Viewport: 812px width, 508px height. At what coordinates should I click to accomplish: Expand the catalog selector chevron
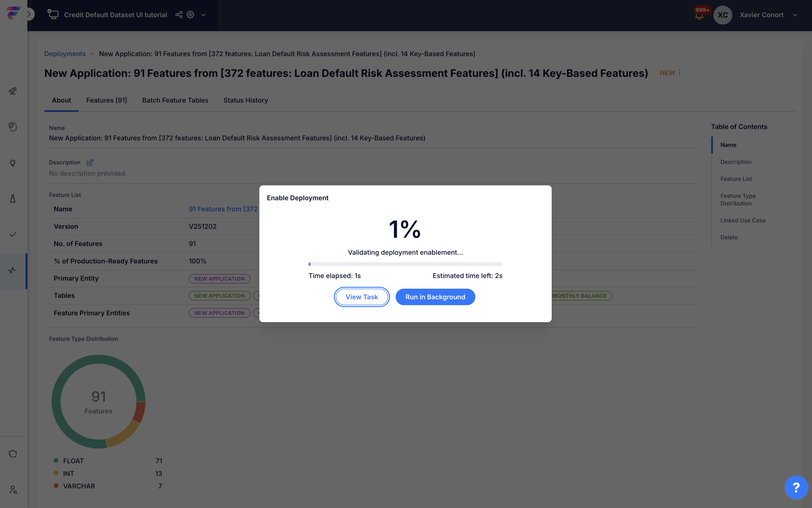(203, 15)
